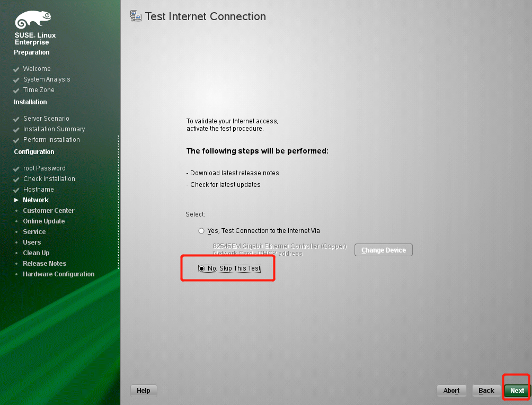532x405 pixels.
Task: Click the Hardware Configuration step label
Action: click(x=59, y=274)
